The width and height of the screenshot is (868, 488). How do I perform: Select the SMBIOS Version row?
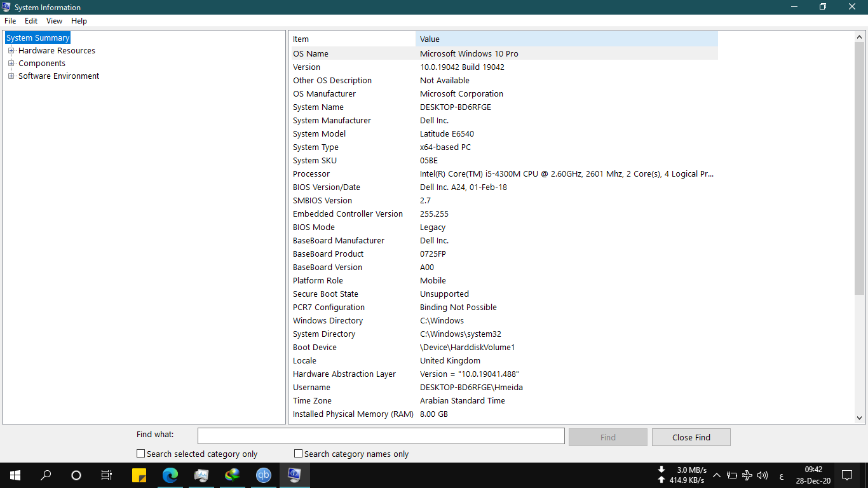505,201
